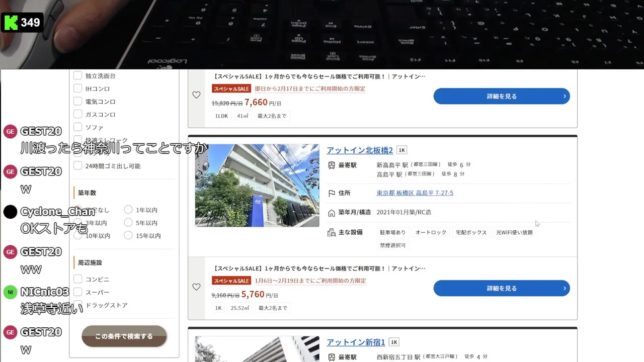
Task: Enable the ガスコンロ filter checkbox
Action: pyautogui.click(x=77, y=114)
